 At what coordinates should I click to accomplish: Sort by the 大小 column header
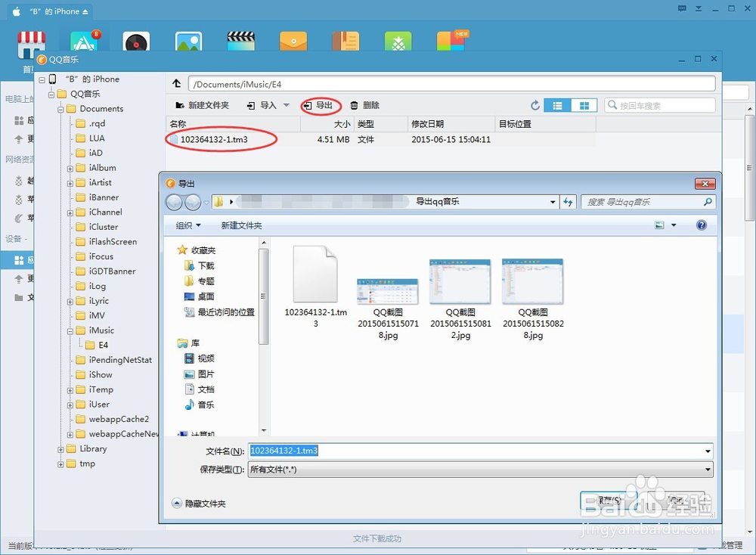(327, 124)
